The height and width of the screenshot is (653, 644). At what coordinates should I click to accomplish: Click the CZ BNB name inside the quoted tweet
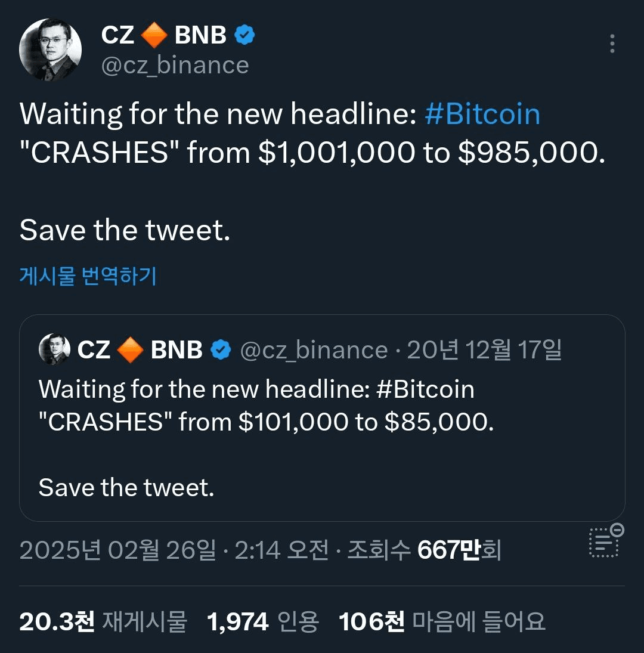(140, 350)
